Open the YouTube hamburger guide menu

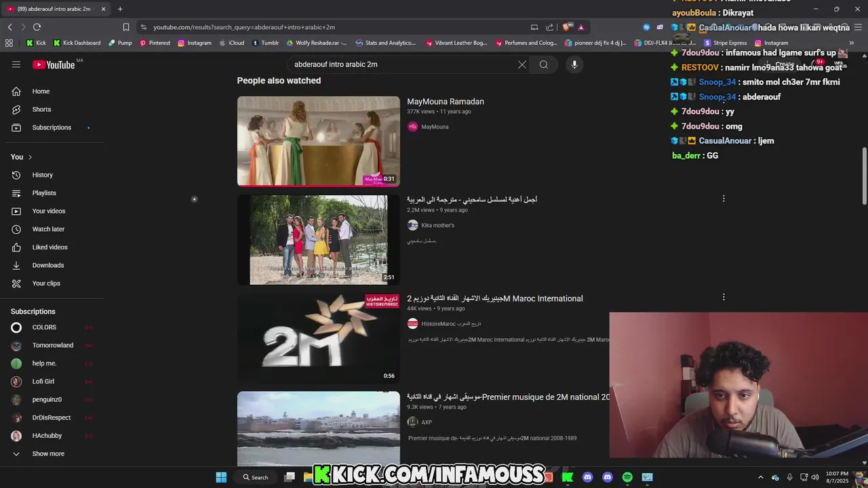[16, 64]
